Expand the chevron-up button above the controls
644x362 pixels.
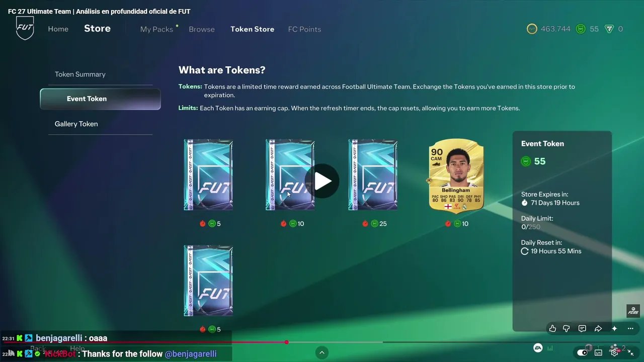tap(322, 352)
